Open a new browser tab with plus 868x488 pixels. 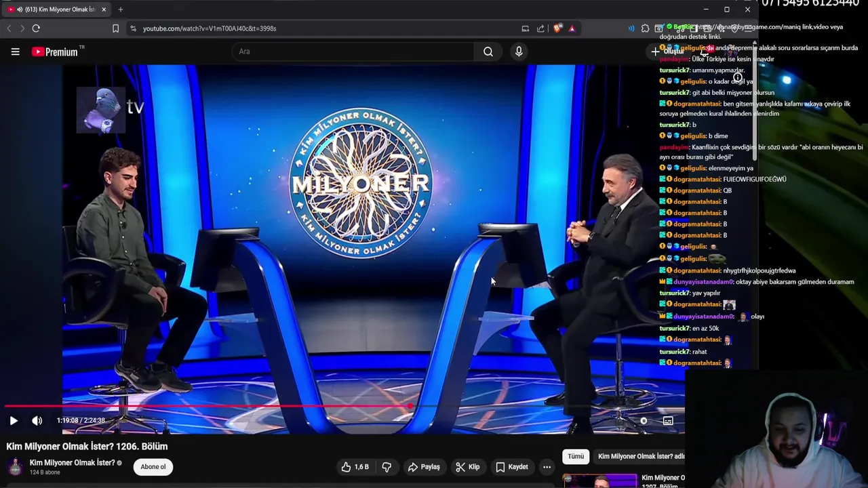pos(120,9)
